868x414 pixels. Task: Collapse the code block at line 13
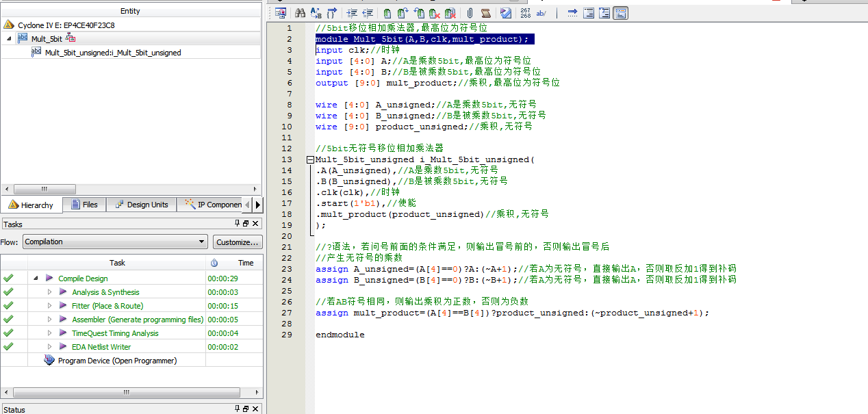[x=310, y=159]
